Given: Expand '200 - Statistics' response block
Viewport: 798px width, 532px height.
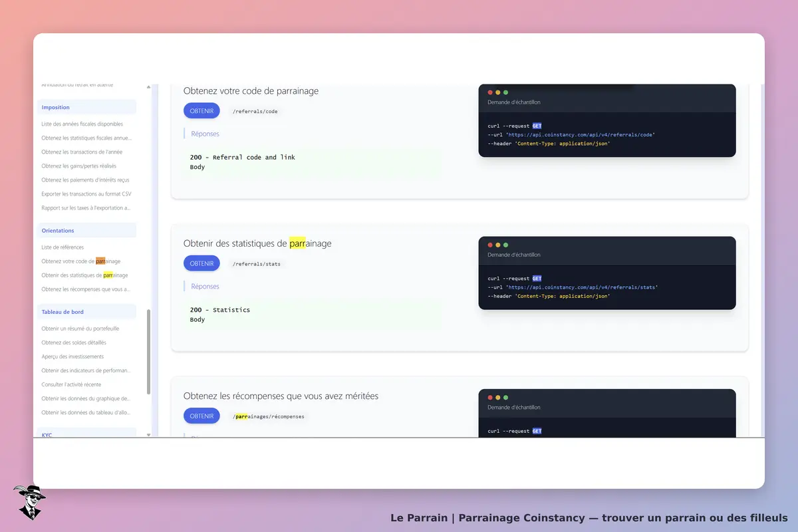Looking at the screenshot, I should pos(313,315).
